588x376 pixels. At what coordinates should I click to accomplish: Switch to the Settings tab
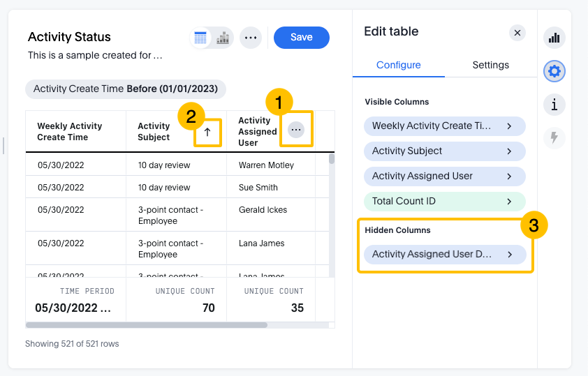(490, 65)
